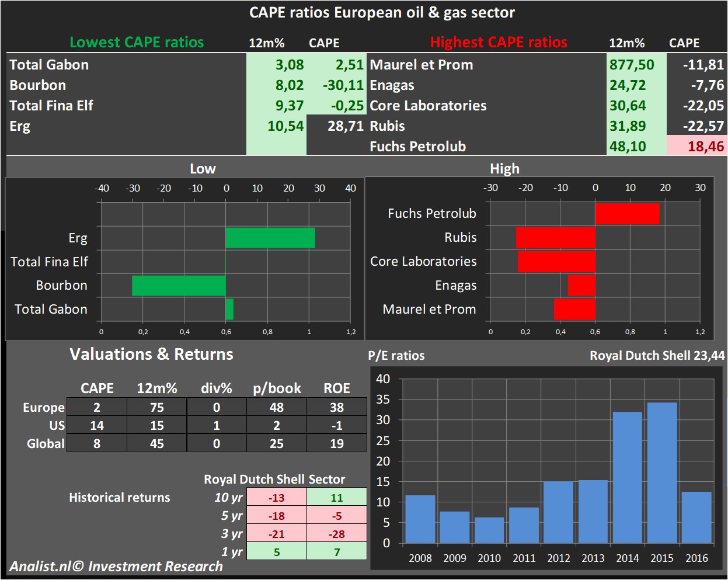This screenshot has height=580, width=728.
Task: Click "Total Gabon" in the lowest CAPE table
Action: 49,65
